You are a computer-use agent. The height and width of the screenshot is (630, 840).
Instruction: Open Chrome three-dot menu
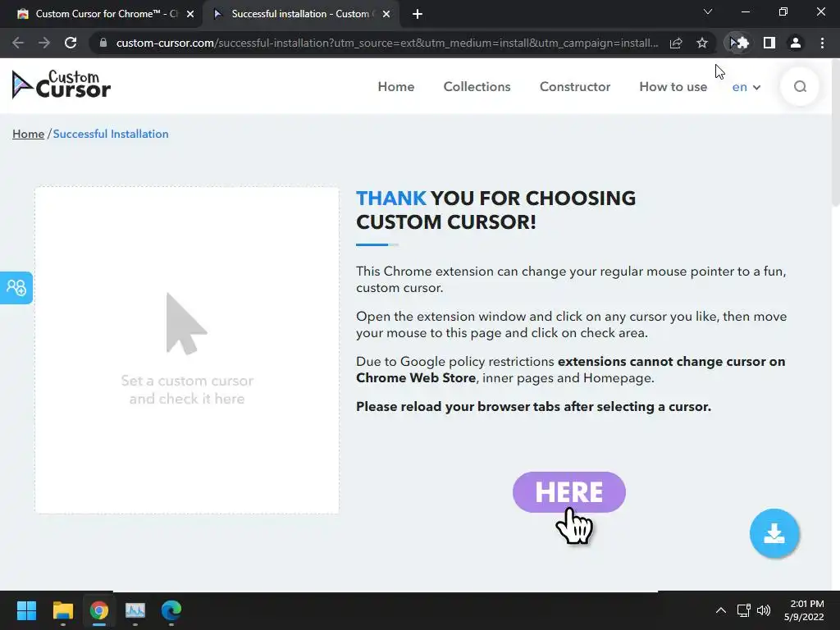[822, 43]
